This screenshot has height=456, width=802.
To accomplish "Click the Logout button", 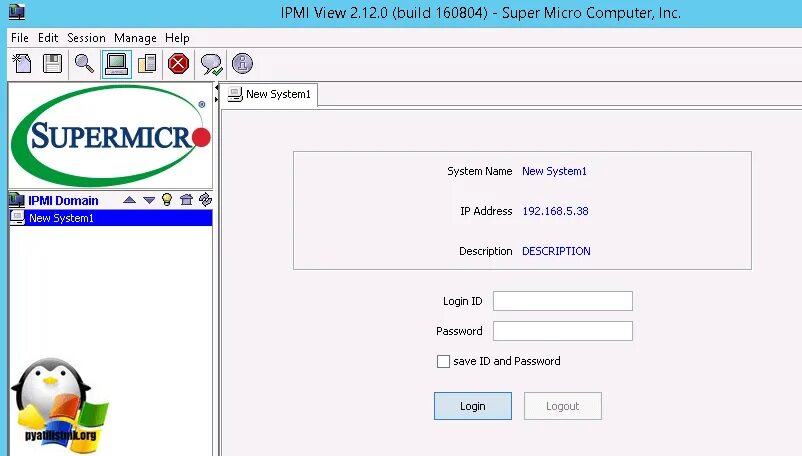I will pos(563,406).
